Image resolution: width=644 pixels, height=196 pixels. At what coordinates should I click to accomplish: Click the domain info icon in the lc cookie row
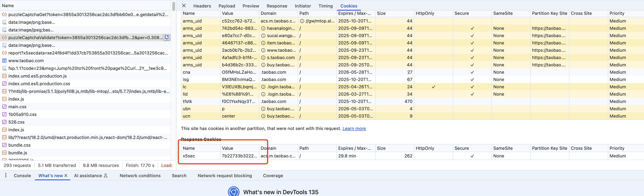(x=263, y=87)
